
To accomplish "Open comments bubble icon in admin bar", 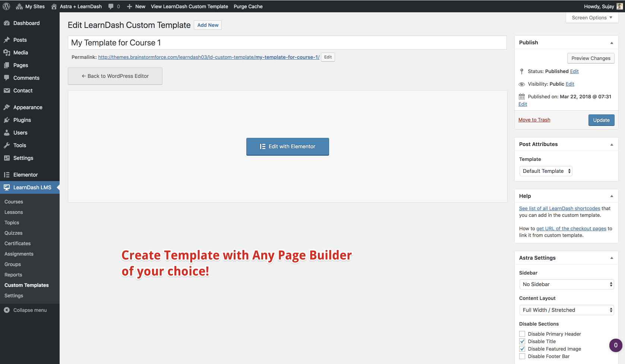I will pyautogui.click(x=111, y=6).
